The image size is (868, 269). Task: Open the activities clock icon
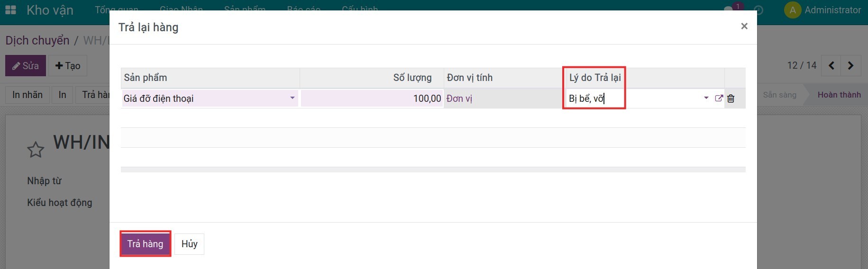tap(758, 10)
